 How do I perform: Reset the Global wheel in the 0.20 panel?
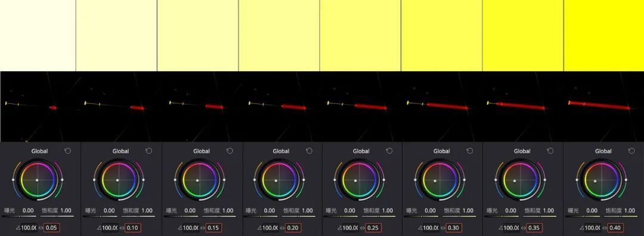click(x=309, y=151)
